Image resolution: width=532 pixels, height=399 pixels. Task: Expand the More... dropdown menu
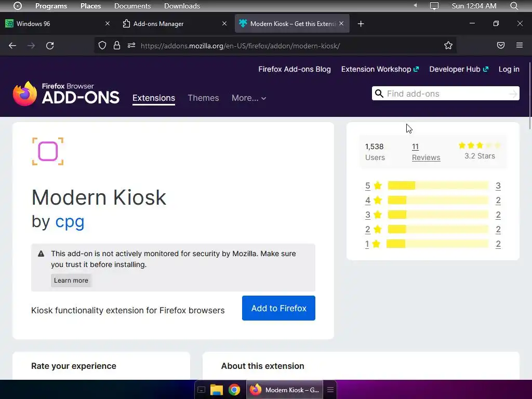pos(249,98)
